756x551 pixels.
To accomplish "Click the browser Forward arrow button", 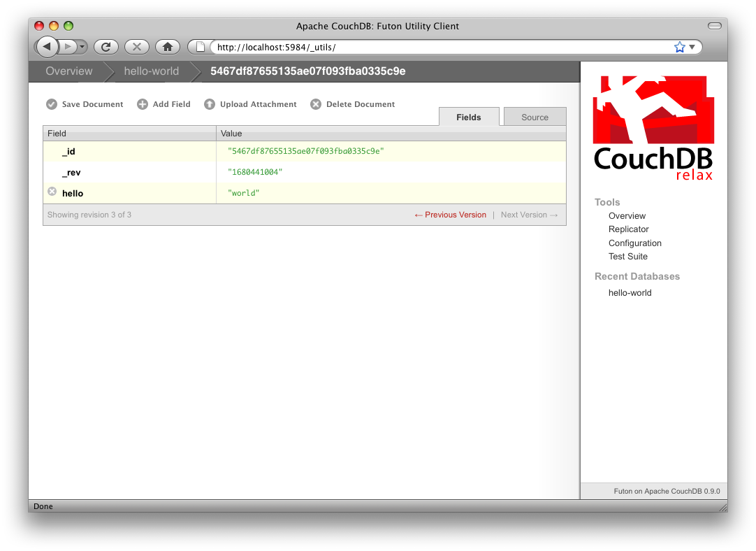I will click(68, 47).
